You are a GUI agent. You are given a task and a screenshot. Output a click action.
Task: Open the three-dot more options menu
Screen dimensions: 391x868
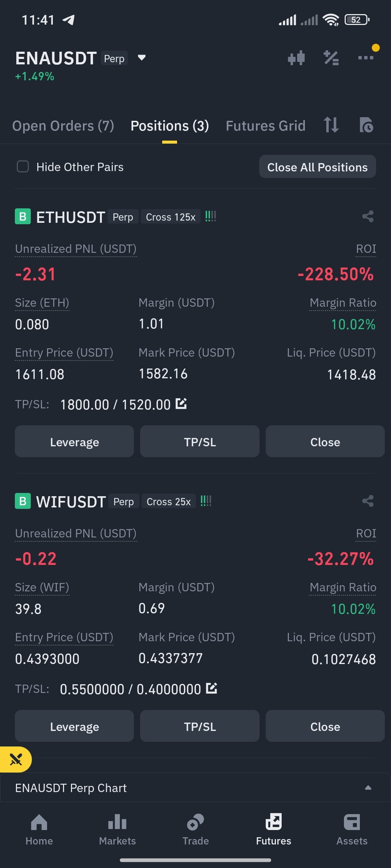tap(366, 58)
